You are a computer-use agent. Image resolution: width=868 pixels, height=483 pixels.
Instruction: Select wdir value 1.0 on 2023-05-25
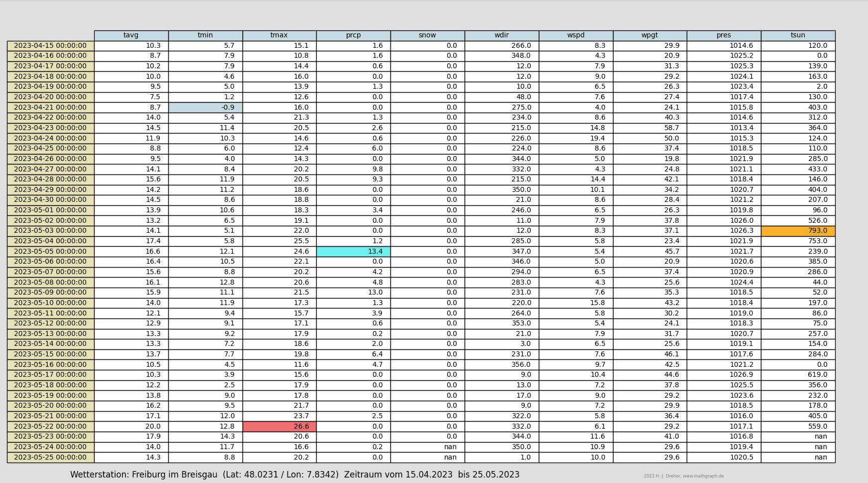501,457
